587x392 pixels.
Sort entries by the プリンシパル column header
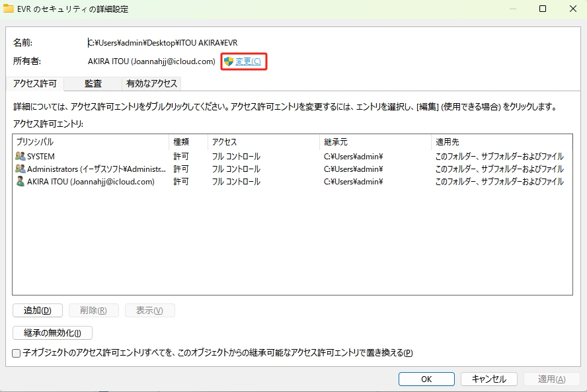91,142
